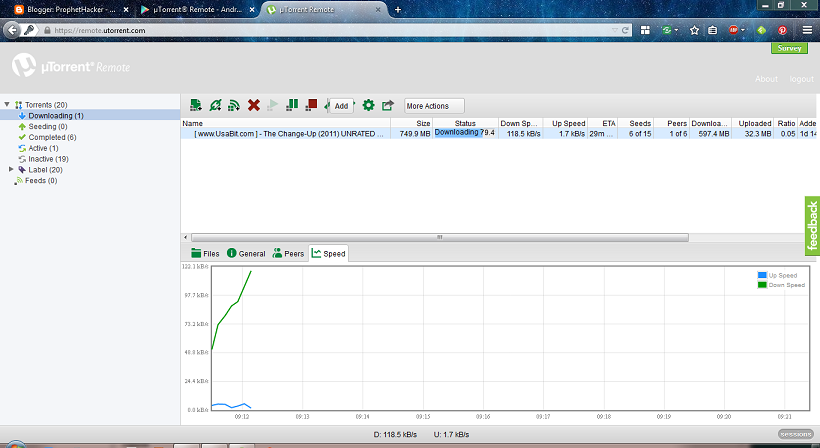Click the four-tile grid browser toolbar icon
The height and width of the screenshot is (448, 820).
645,30
